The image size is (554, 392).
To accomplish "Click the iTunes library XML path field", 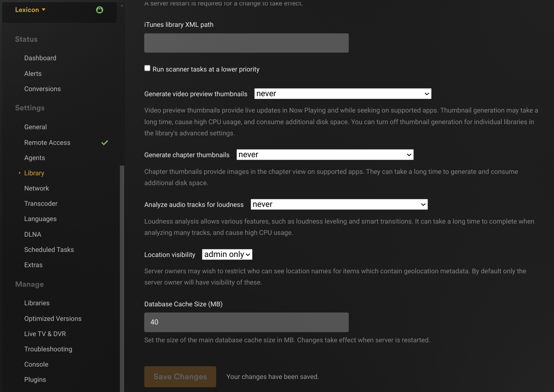I will point(246,43).
